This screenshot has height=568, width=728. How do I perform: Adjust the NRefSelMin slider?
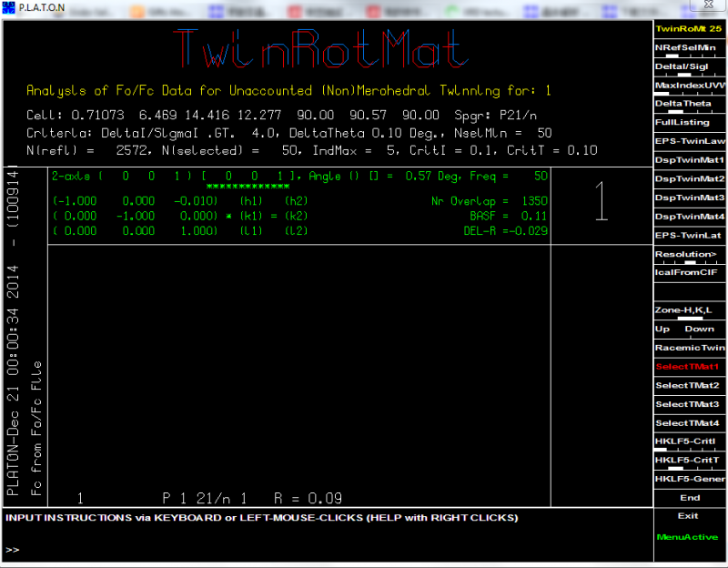(x=689, y=48)
